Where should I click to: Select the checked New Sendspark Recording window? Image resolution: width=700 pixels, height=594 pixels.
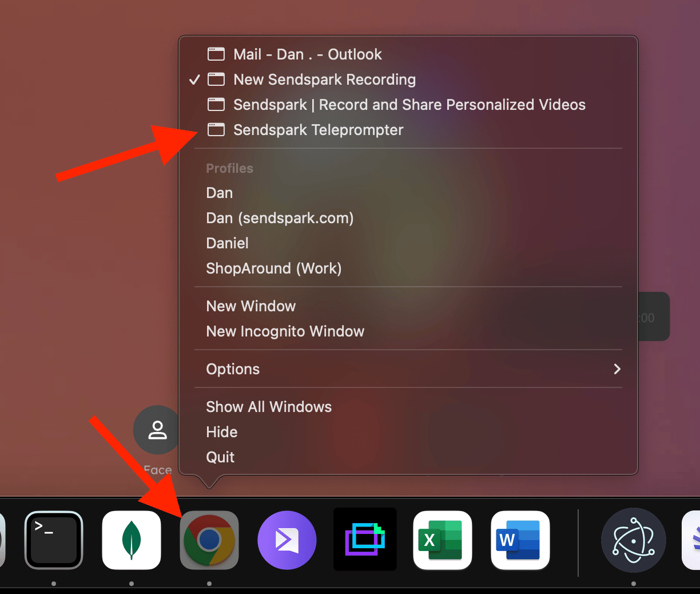[408, 80]
